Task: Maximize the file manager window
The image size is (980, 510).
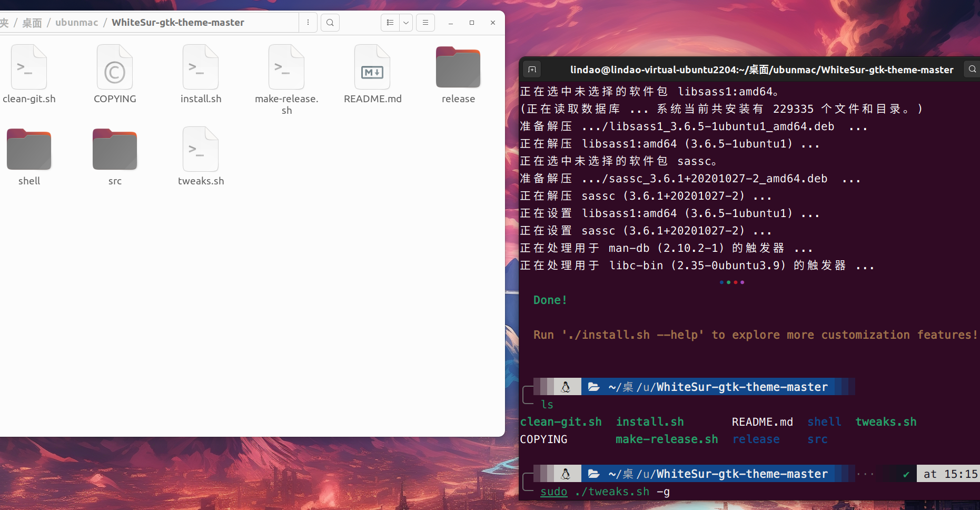Action: 472,23
